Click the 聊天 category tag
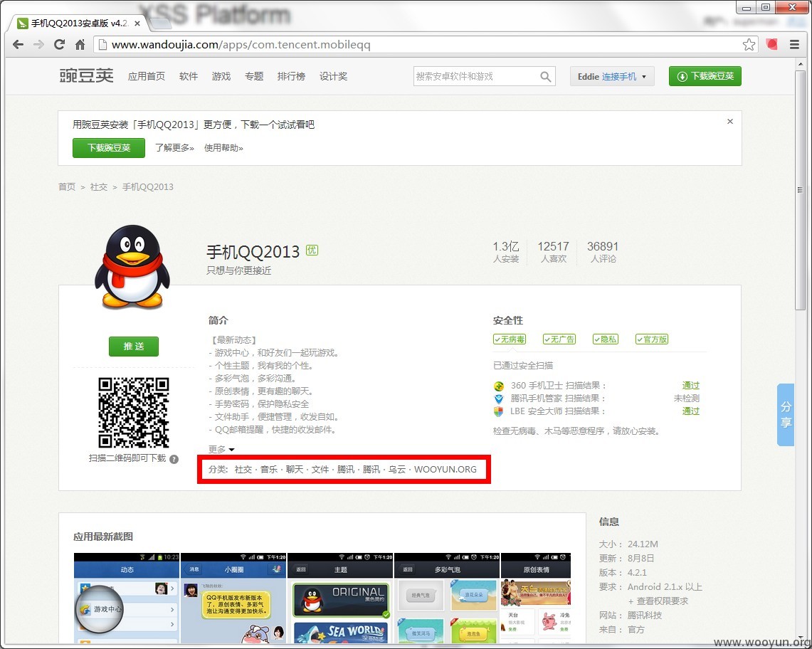Image resolution: width=812 pixels, height=649 pixels. (295, 469)
